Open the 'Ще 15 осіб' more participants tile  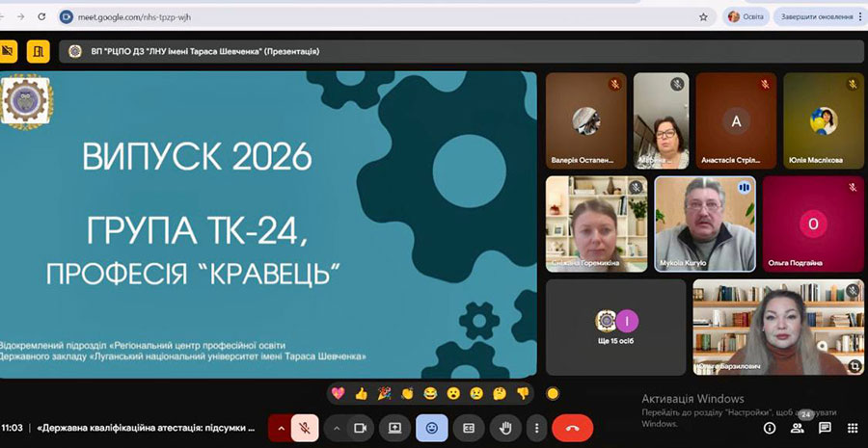tap(615, 327)
